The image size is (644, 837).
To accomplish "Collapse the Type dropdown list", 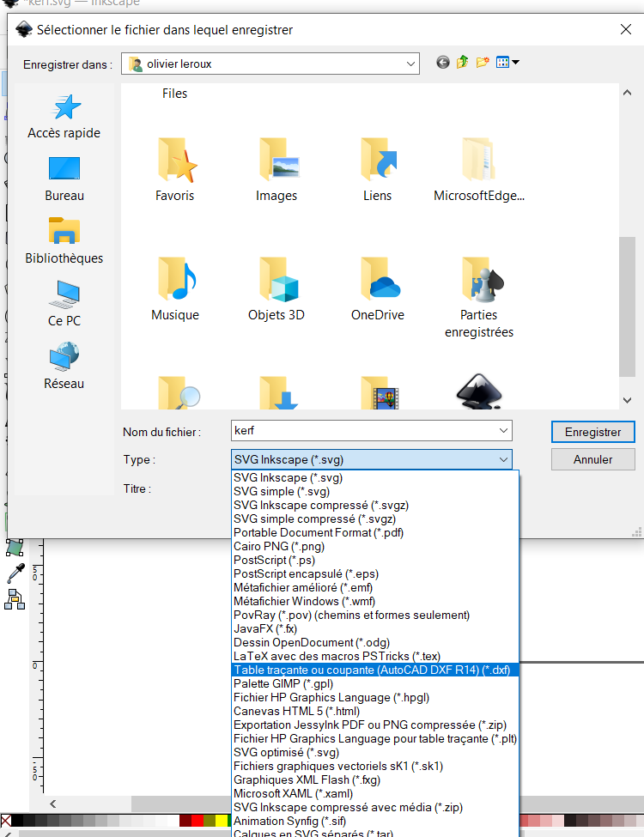I will [x=503, y=459].
